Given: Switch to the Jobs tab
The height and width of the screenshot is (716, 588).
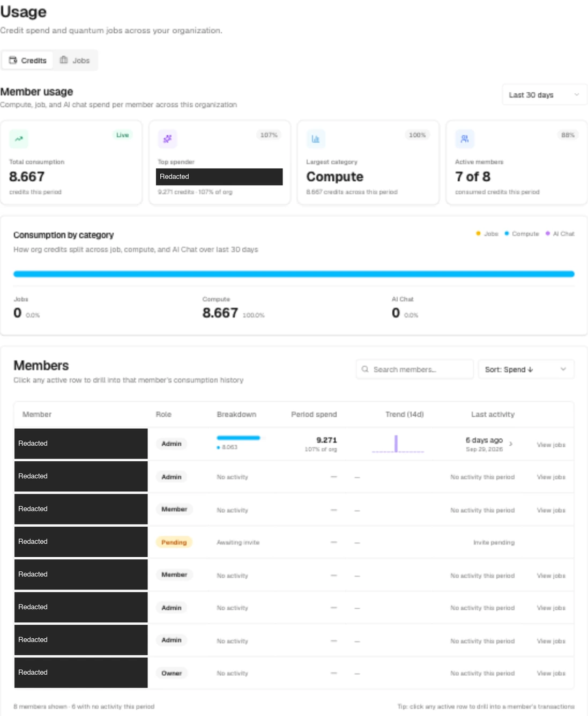Looking at the screenshot, I should tap(75, 61).
